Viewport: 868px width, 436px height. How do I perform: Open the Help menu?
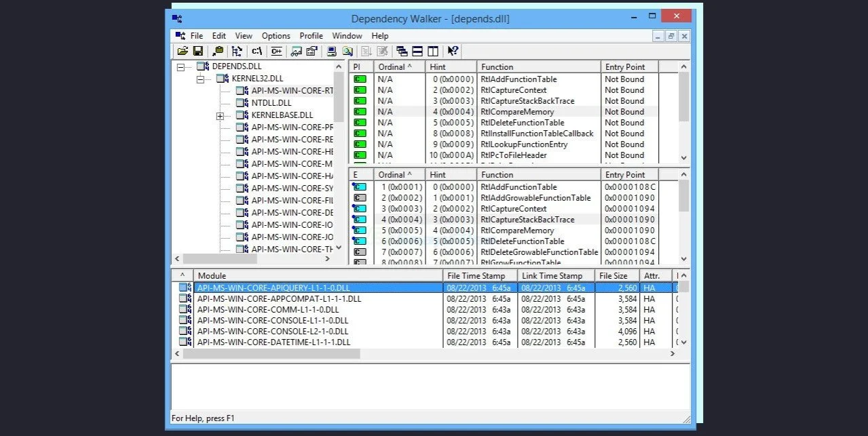(x=380, y=36)
